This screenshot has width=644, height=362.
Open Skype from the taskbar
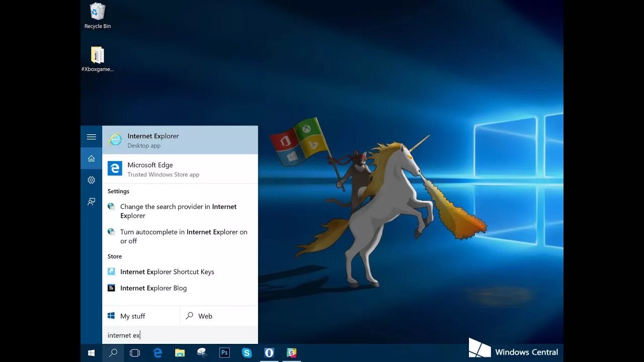coord(247,353)
